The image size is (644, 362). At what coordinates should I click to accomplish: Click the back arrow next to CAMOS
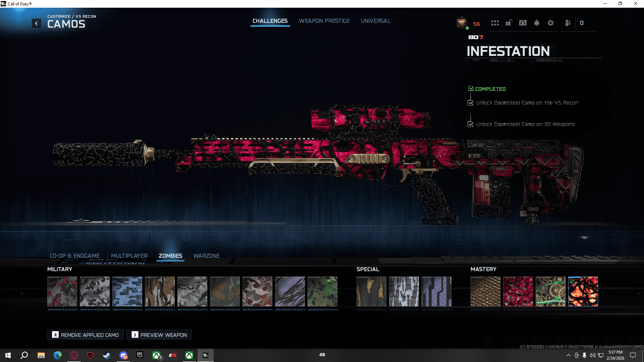(37, 23)
